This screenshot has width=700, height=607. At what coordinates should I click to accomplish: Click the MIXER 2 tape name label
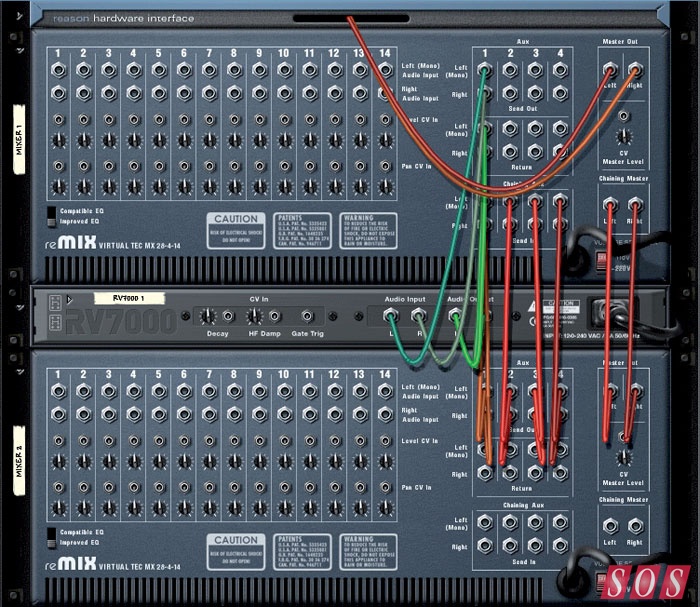click(19, 461)
